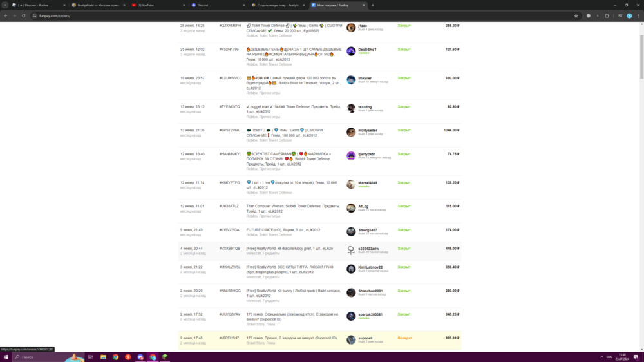Click the 690.00 ₽ price
Viewport: 644px width, 362px height.
point(452,78)
